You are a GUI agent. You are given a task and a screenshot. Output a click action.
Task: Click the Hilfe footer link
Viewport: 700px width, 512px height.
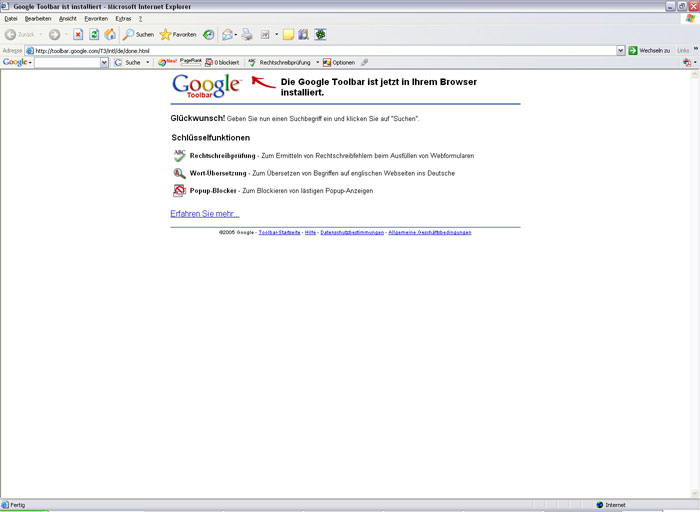point(310,233)
